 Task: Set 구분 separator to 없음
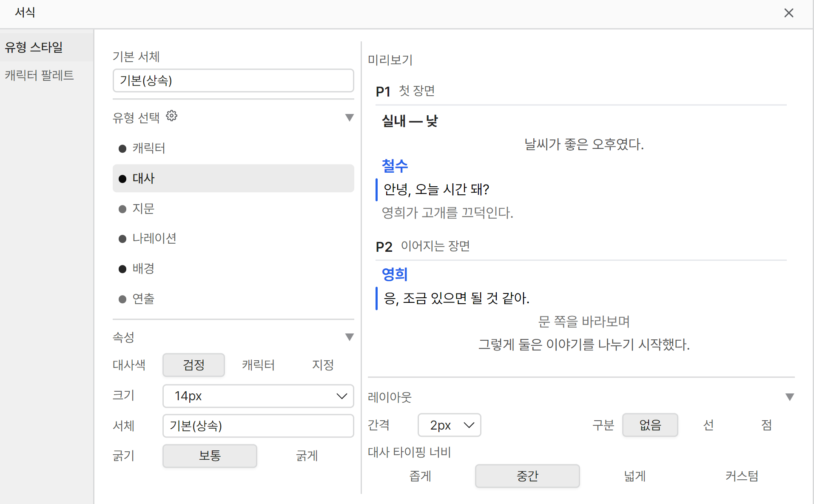click(650, 425)
